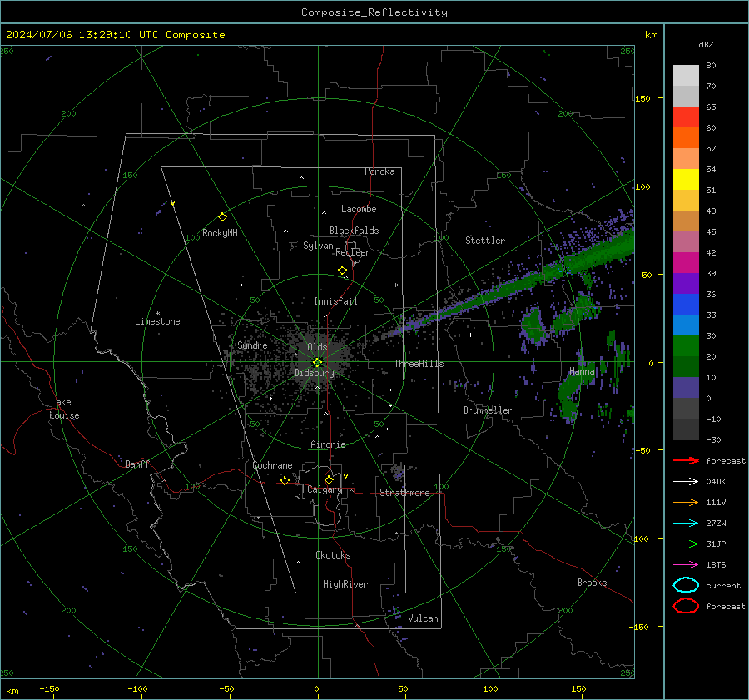Click the 'Brooks' map label
The height and width of the screenshot is (700, 749).
pyautogui.click(x=592, y=583)
